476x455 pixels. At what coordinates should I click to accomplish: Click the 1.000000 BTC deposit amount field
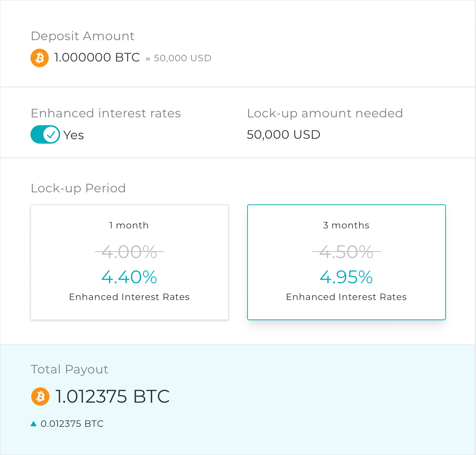point(97,57)
